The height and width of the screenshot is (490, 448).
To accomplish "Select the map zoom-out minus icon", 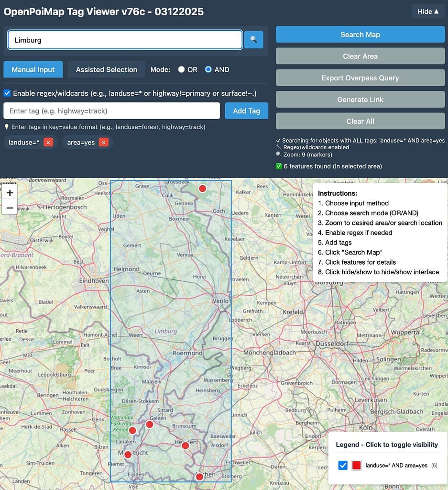I will click(x=10, y=207).
